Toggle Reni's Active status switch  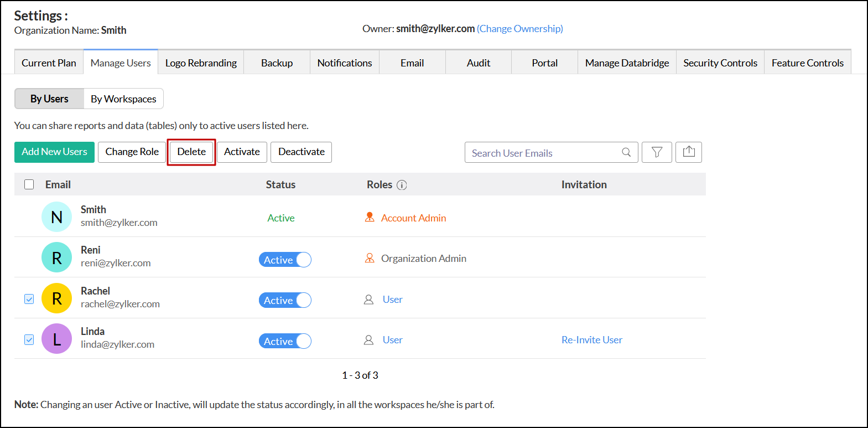coord(285,260)
